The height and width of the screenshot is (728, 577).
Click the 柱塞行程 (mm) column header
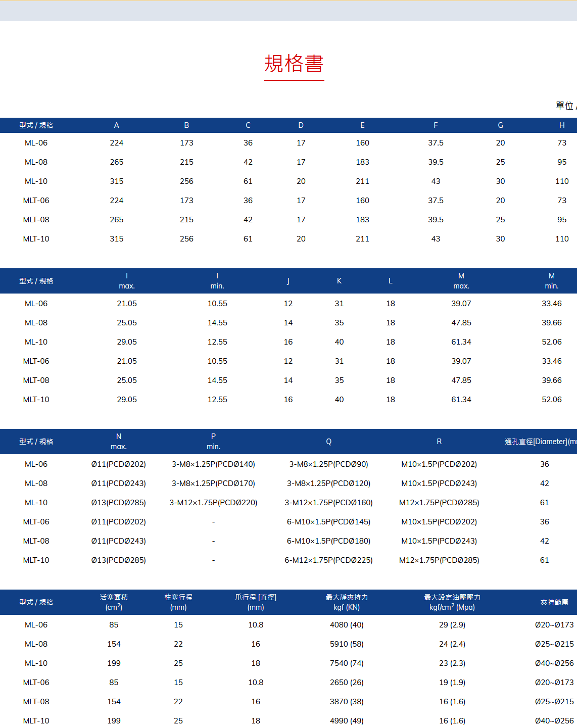(178, 602)
